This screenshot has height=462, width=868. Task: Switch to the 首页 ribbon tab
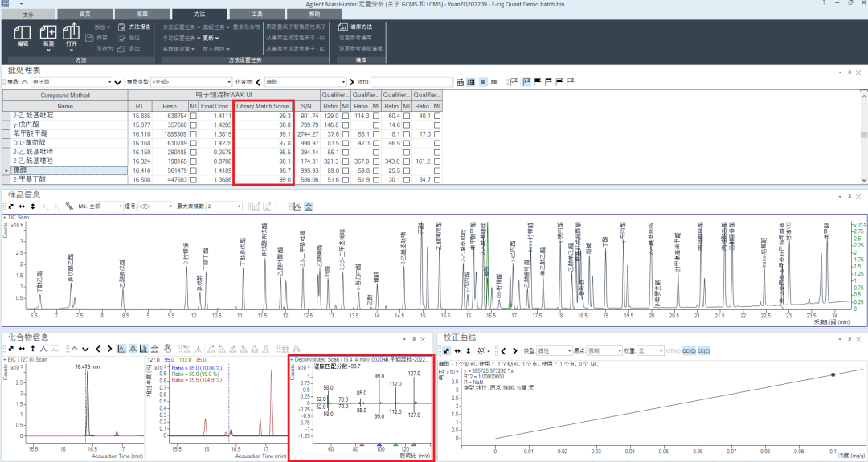tap(84, 14)
